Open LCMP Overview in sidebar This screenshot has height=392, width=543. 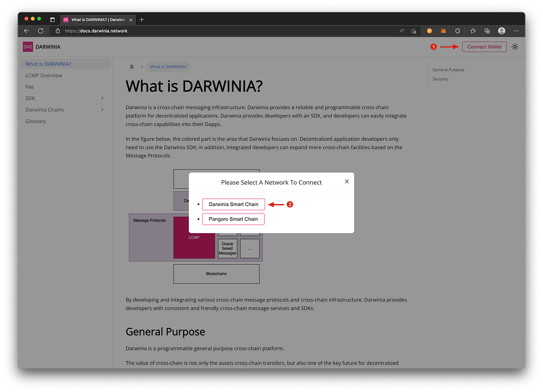coord(65,75)
